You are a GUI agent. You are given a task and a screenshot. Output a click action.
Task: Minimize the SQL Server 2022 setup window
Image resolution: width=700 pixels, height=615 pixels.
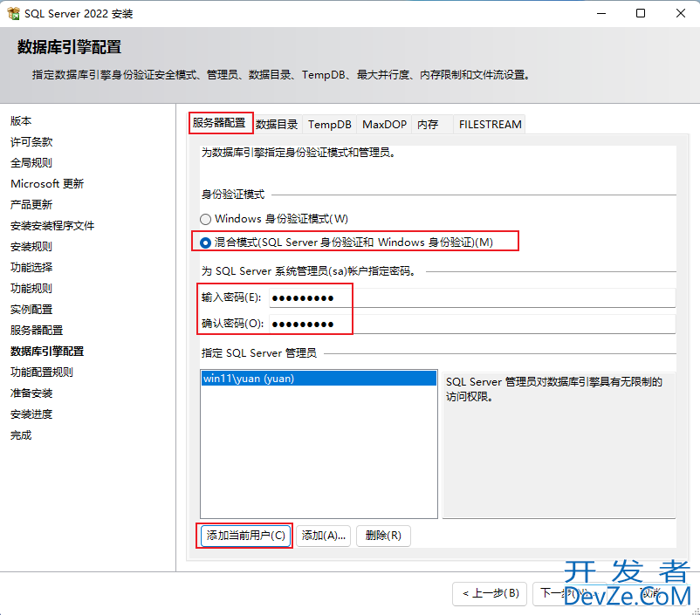coord(601,13)
